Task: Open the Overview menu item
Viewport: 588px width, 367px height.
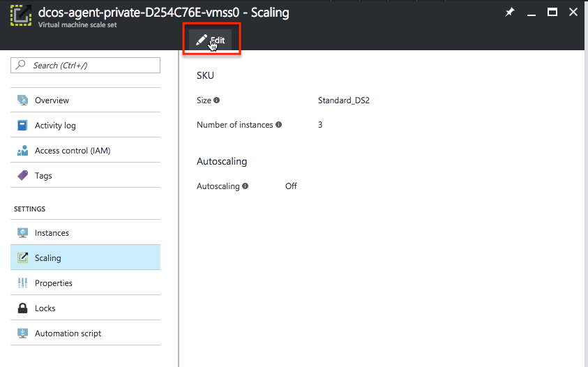Action: click(86, 100)
